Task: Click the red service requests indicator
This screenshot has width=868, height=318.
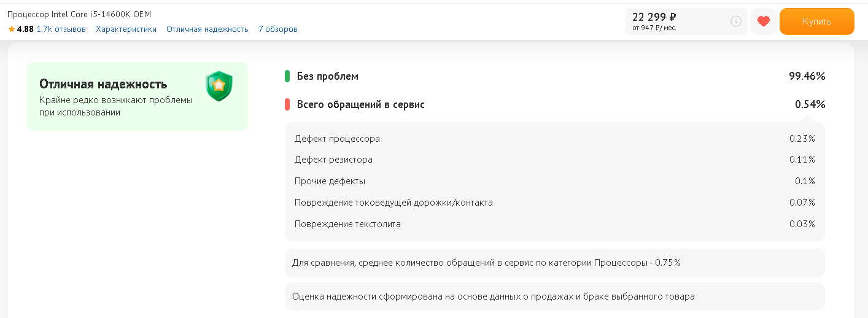Action: click(287, 104)
